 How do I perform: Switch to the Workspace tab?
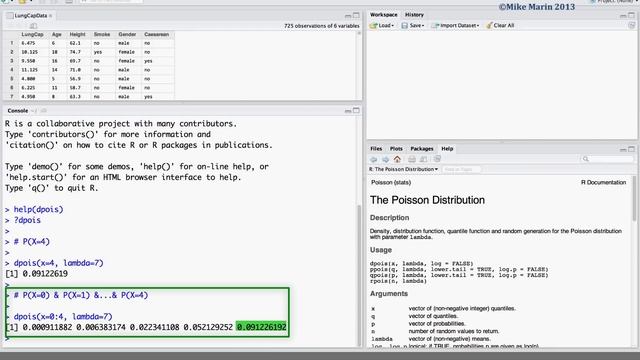coord(383,15)
